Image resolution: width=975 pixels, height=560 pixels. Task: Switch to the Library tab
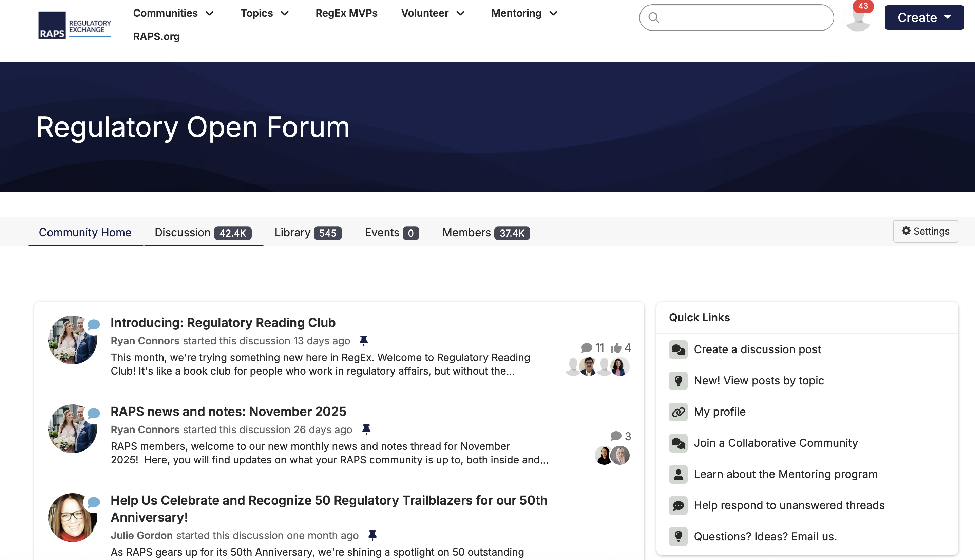coord(308,233)
